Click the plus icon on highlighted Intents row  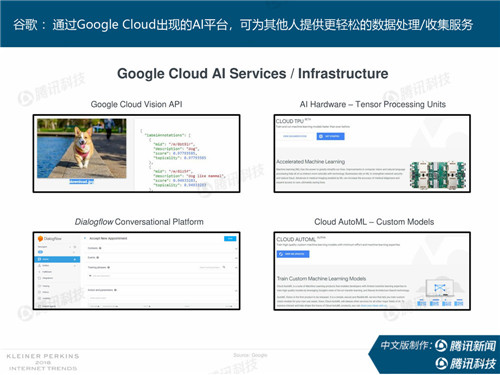tap(75, 259)
